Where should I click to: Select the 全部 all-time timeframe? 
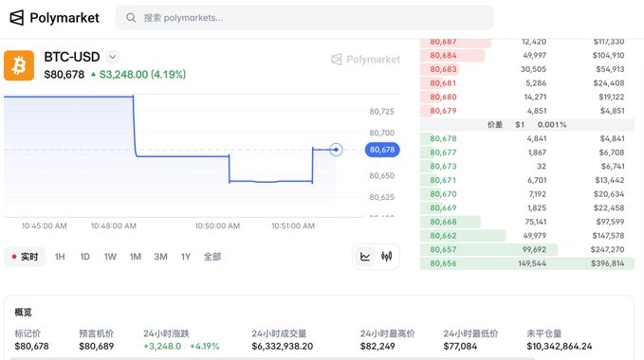coord(212,257)
